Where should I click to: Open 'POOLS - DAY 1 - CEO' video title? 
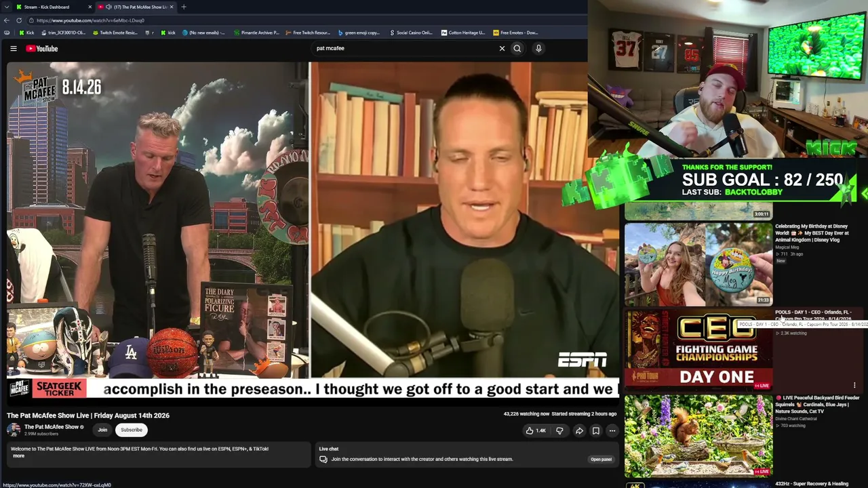click(813, 315)
